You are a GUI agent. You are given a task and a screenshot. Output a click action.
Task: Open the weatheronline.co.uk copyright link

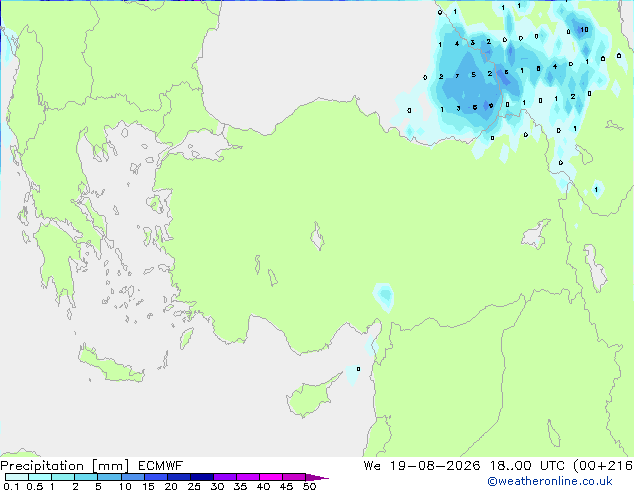tap(550, 481)
